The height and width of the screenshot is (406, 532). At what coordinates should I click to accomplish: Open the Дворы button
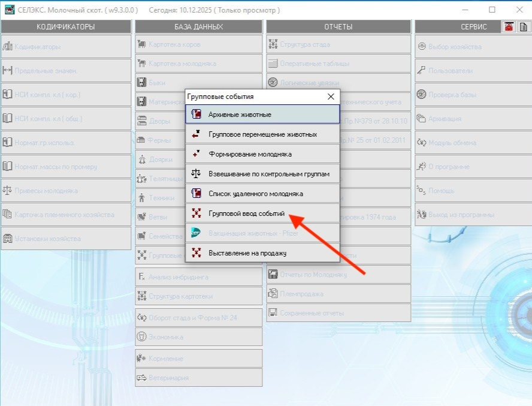160,121
